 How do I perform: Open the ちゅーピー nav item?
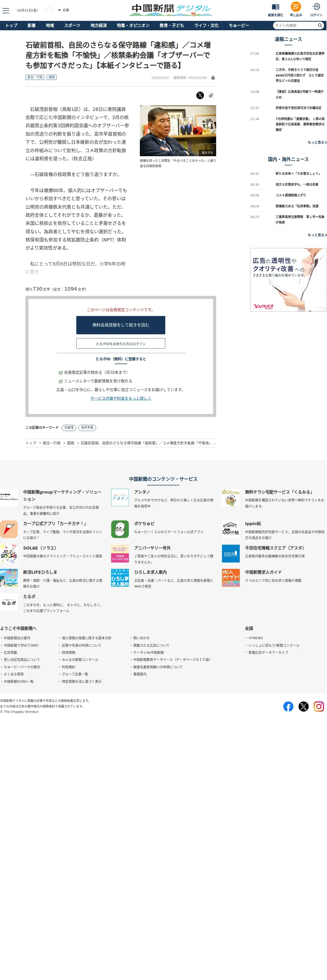point(239,25)
